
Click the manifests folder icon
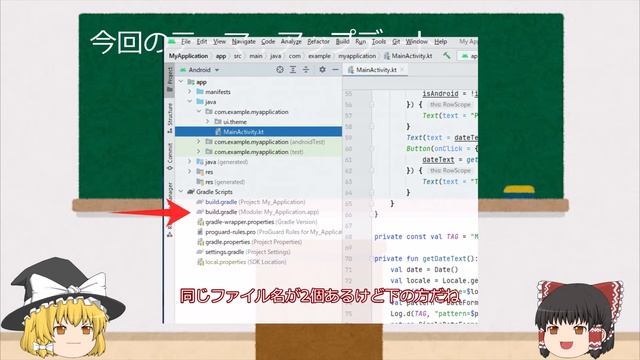click(200, 92)
